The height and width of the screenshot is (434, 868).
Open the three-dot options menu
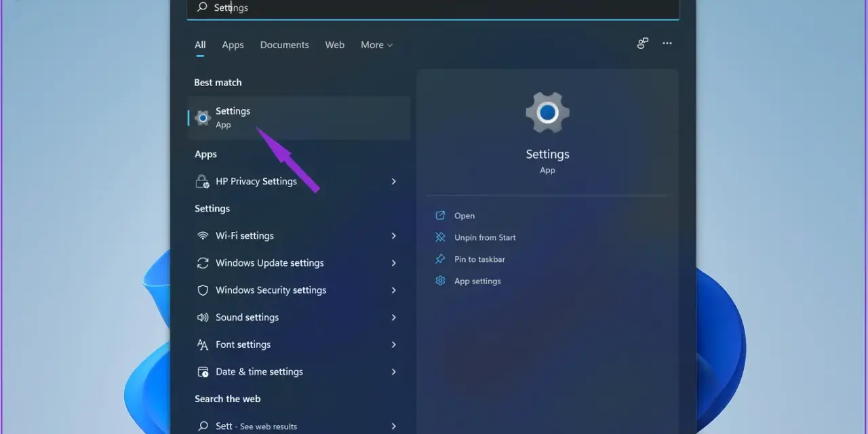coord(667,43)
